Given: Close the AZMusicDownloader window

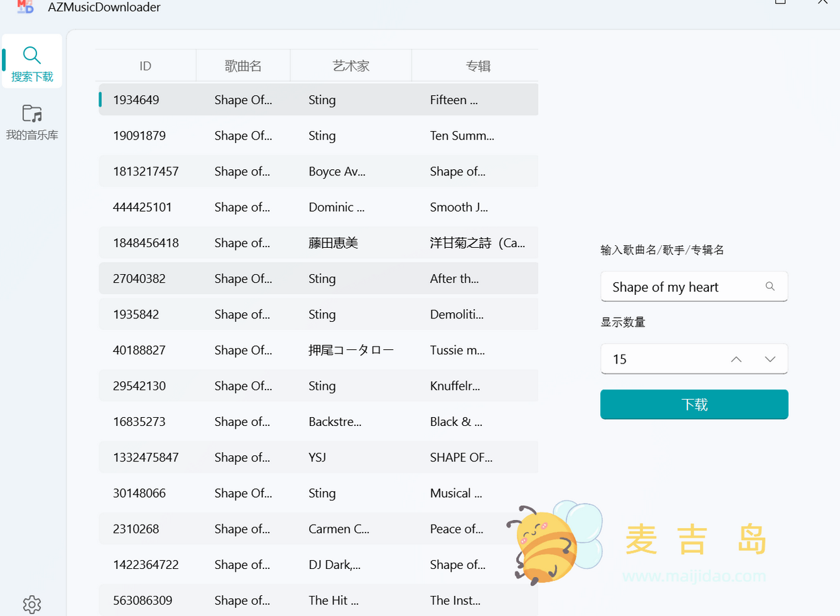Looking at the screenshot, I should click(x=823, y=2).
